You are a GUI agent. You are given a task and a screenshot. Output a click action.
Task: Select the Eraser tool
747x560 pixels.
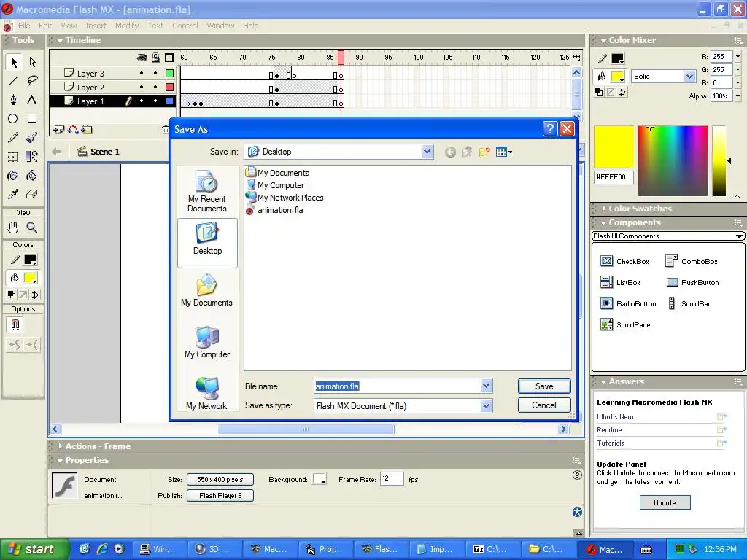pyautogui.click(x=32, y=194)
